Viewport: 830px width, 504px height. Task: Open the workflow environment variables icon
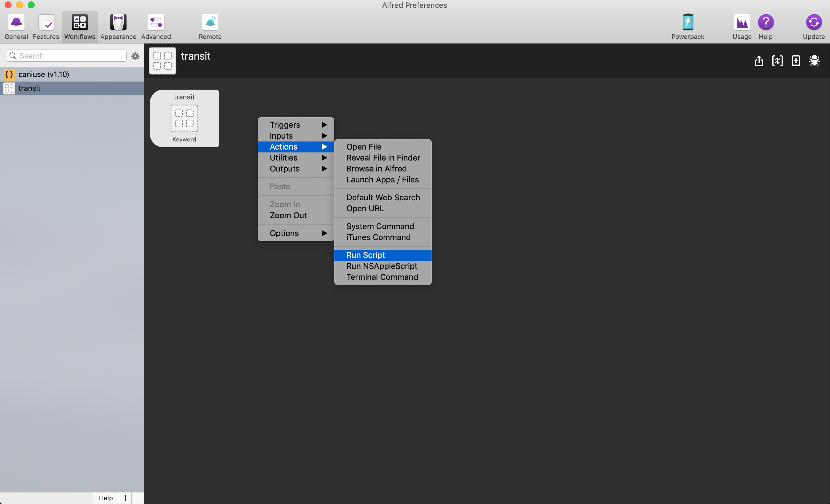tap(777, 61)
